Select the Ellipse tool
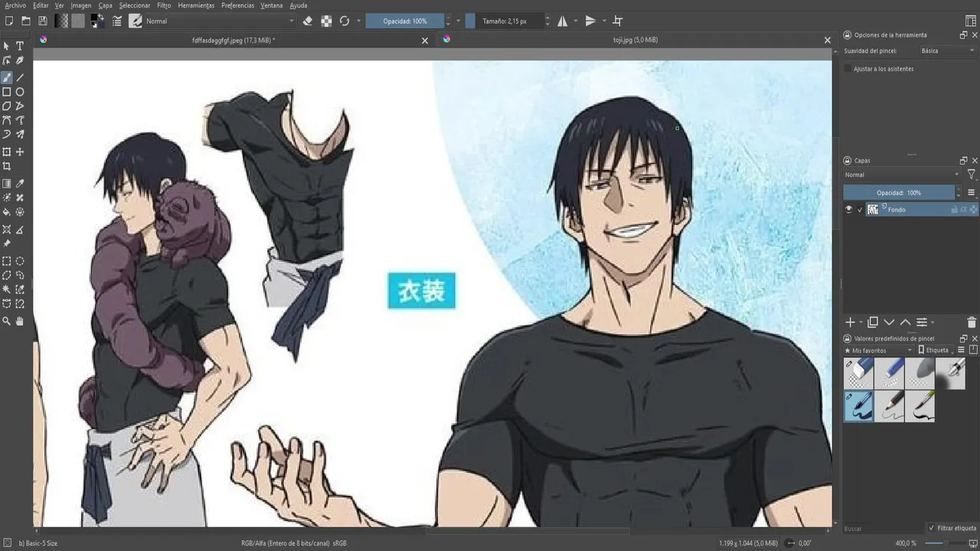 click(x=20, y=92)
